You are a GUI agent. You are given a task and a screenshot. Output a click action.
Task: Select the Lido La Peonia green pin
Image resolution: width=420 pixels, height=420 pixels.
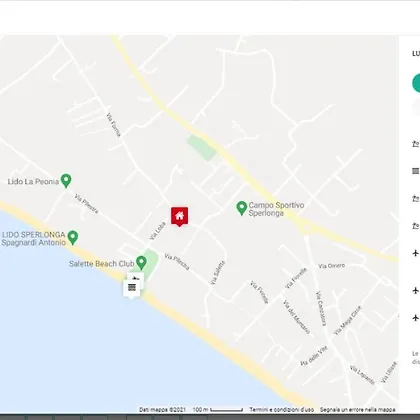[66, 181]
